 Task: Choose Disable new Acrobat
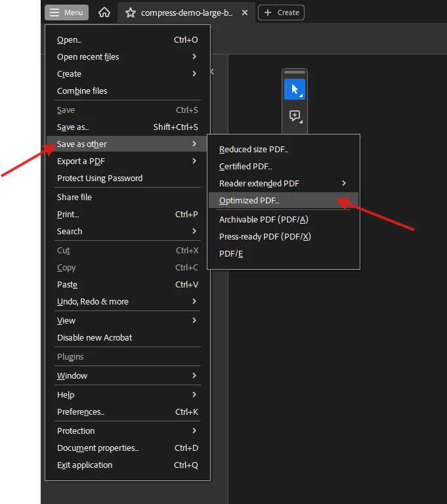[x=127, y=337]
